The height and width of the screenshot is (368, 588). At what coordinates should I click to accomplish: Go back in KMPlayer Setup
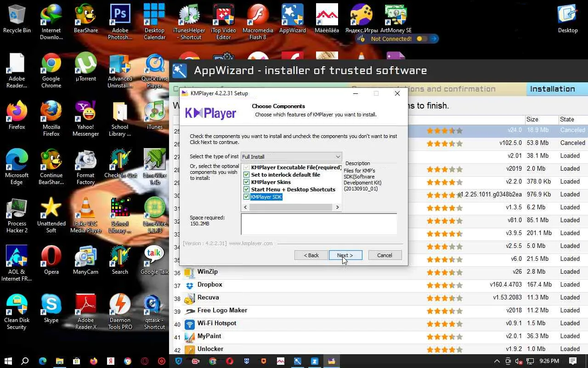[x=311, y=255]
